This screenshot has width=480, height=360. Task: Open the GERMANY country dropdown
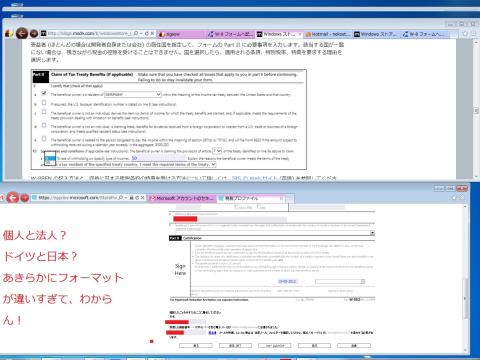(x=133, y=94)
